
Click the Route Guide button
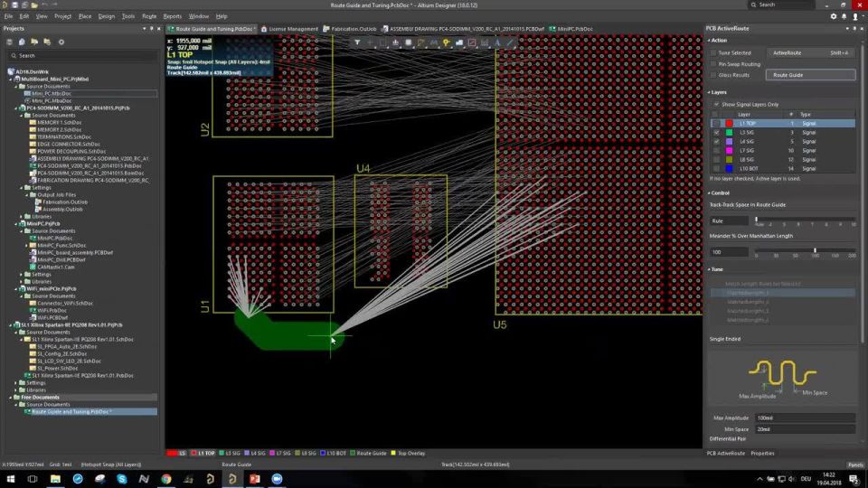click(810, 75)
